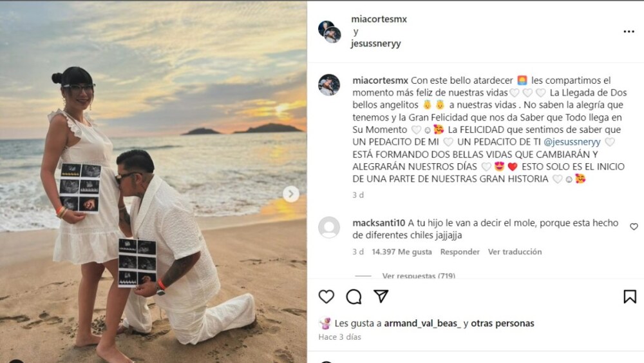
Task: View the 14.397 Me gusta count
Action: (x=402, y=251)
